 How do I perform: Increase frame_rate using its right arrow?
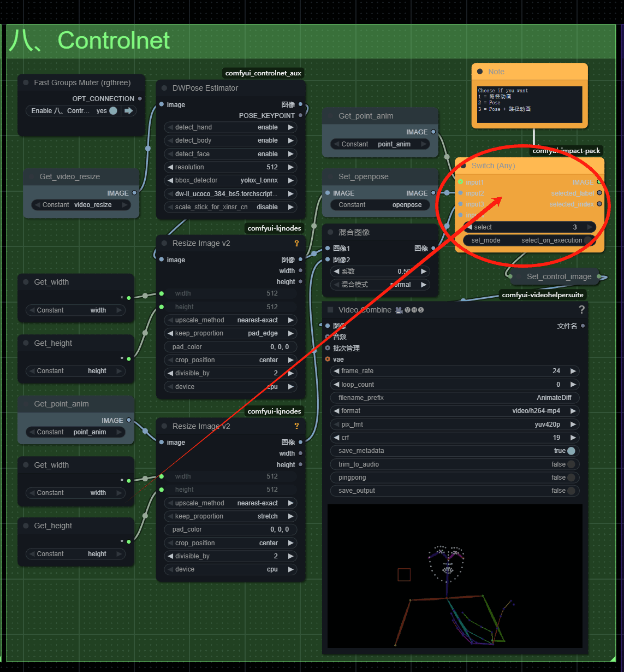573,371
